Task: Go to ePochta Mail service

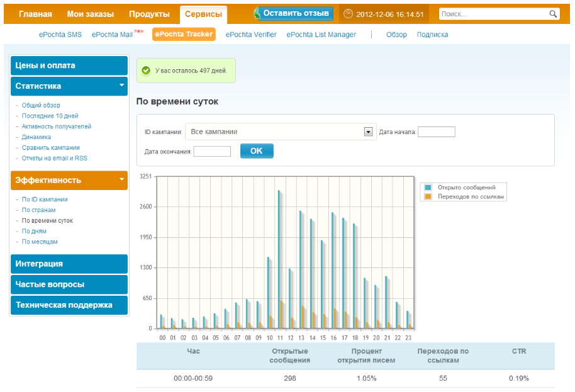Action: click(112, 35)
